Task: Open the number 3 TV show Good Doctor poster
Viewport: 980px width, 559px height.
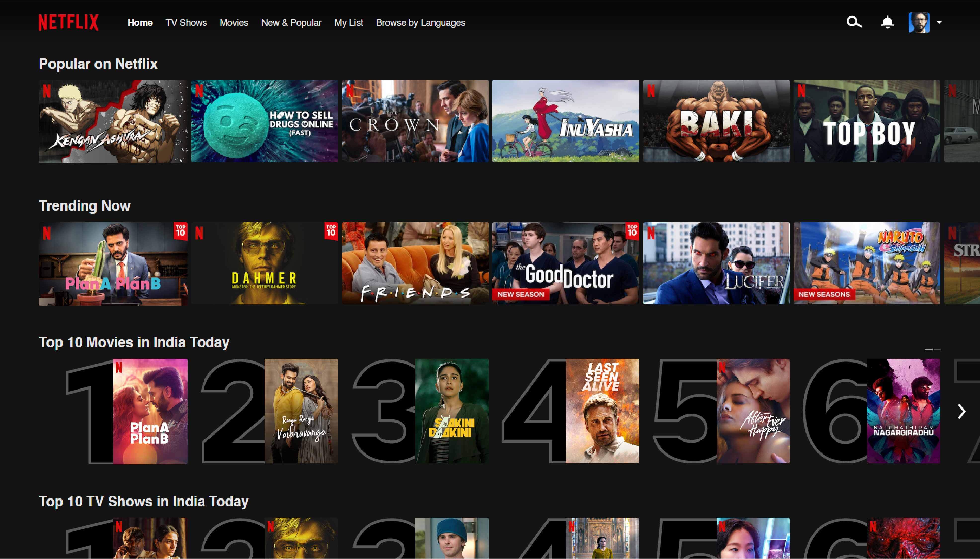Action: pos(452,538)
